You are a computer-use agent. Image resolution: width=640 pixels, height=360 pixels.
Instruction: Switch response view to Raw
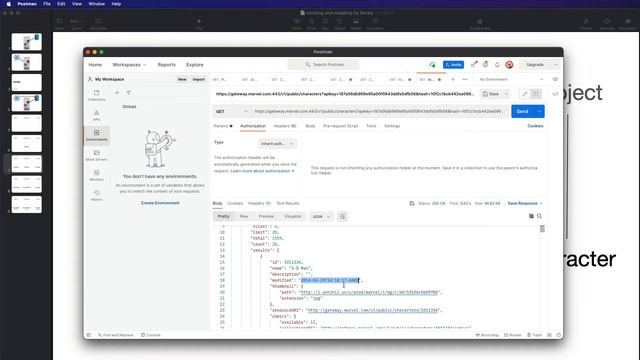click(x=244, y=216)
